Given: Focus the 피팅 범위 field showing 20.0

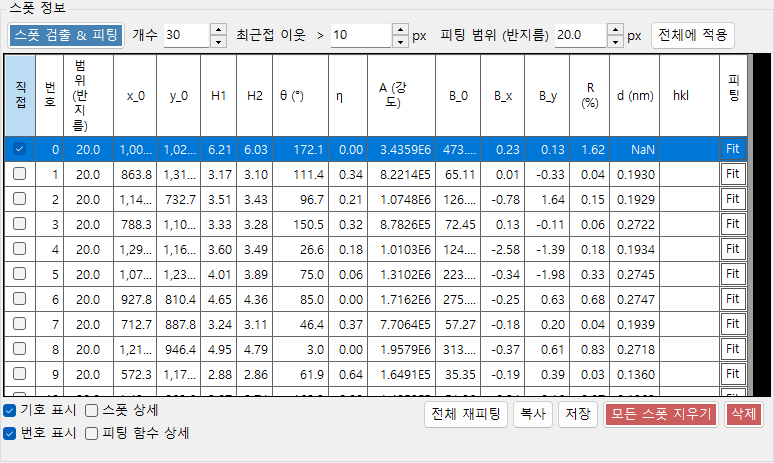Looking at the screenshot, I should point(581,35).
